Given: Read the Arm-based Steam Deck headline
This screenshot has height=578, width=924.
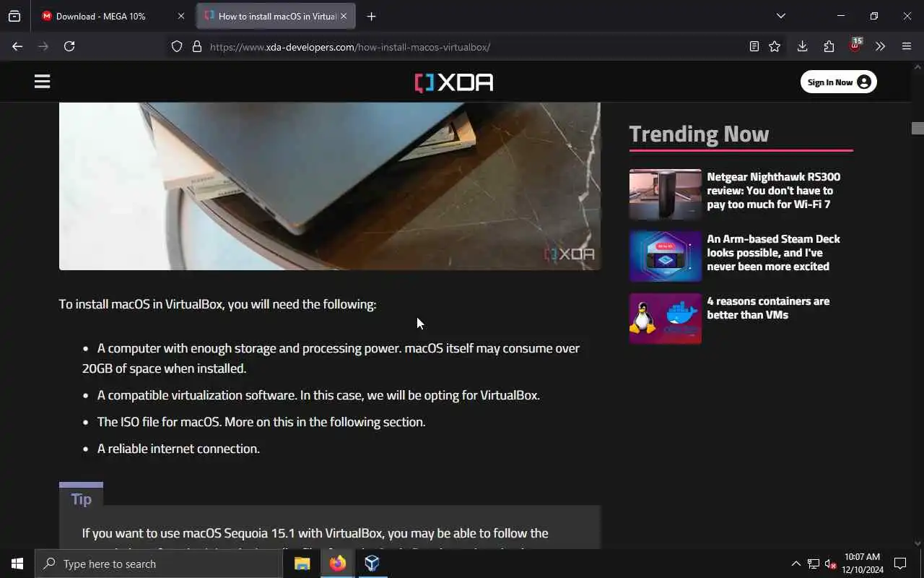Looking at the screenshot, I should (x=774, y=252).
